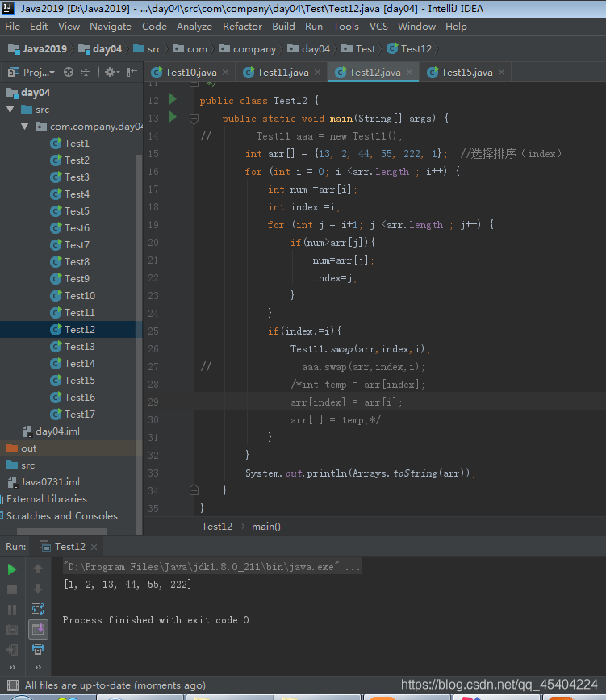Viewport: 606px width, 700px height.
Task: Click fold end marker at line 34
Action: (x=194, y=490)
